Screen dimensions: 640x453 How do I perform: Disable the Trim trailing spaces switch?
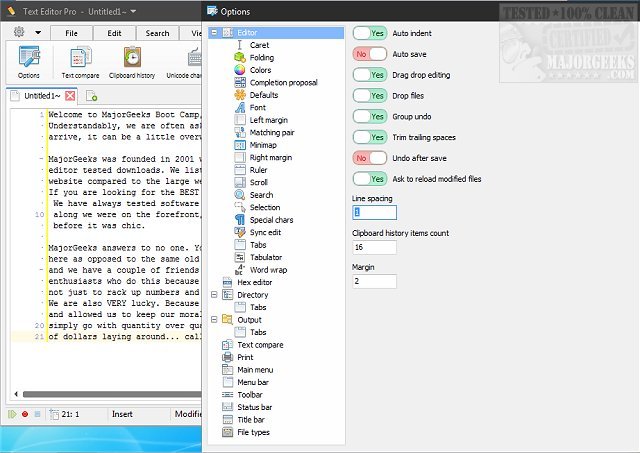(x=370, y=137)
